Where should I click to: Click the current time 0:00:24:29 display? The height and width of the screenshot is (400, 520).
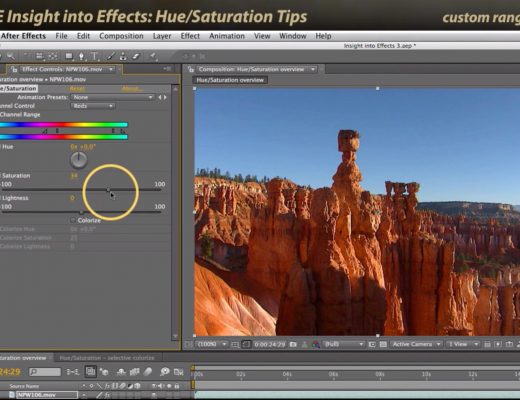pyautogui.click(x=270, y=344)
